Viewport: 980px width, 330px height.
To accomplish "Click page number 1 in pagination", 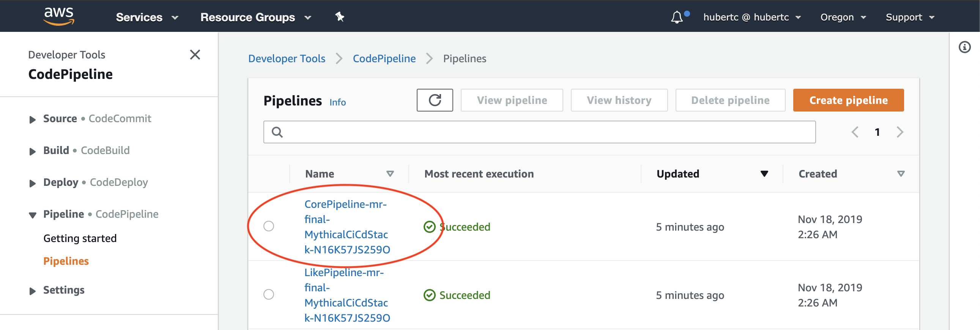I will pyautogui.click(x=877, y=132).
